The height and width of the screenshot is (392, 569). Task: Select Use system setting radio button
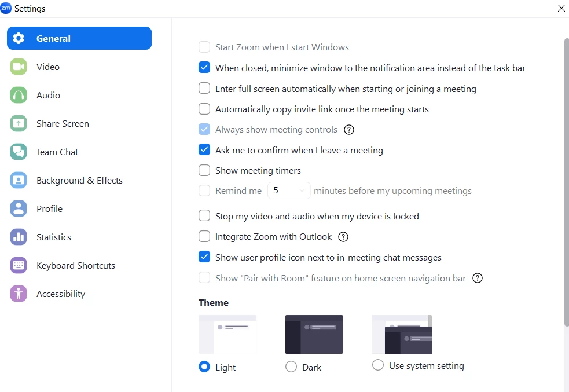378,365
